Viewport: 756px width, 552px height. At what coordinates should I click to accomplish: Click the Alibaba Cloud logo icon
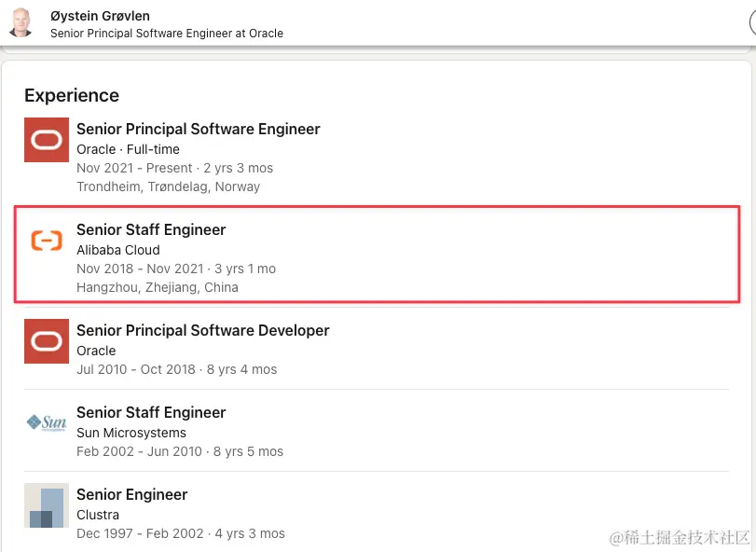point(47,240)
